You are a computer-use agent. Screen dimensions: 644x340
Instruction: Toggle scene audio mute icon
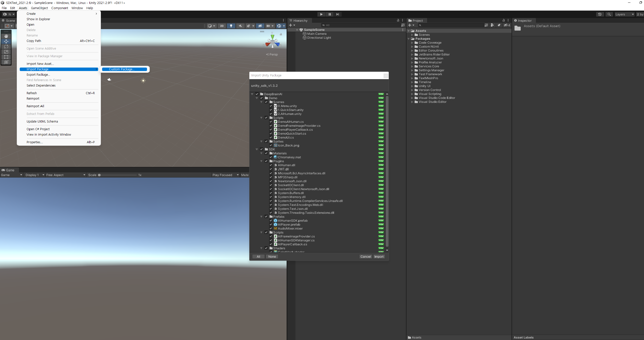240,26
